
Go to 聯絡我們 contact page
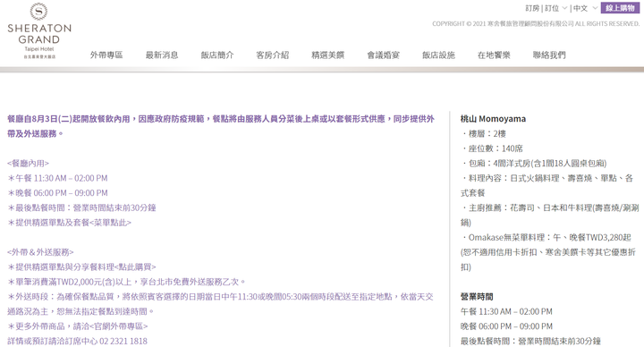click(549, 55)
